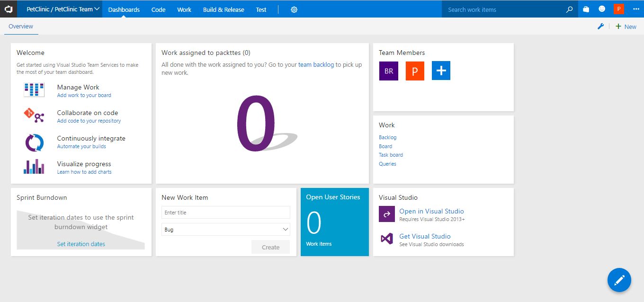
Task: Click the Manage Work heading
Action: [x=78, y=87]
